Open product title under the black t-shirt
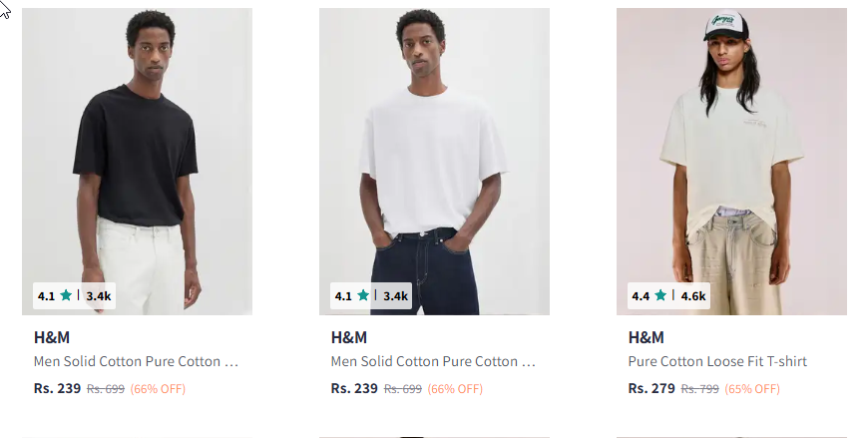 (x=137, y=361)
